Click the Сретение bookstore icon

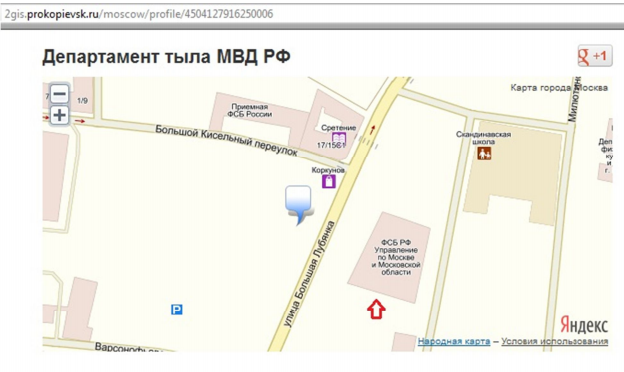tap(339, 139)
